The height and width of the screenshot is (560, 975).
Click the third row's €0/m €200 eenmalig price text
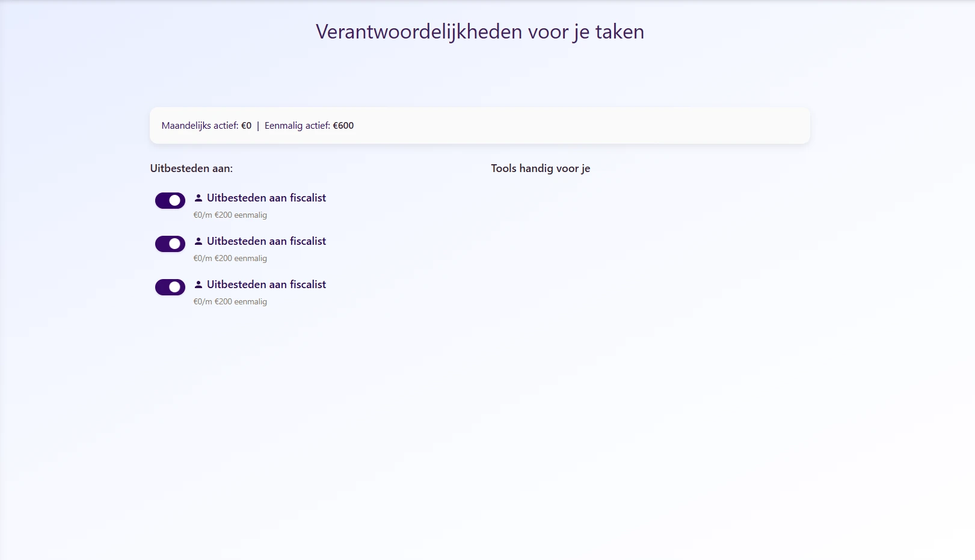[230, 302]
